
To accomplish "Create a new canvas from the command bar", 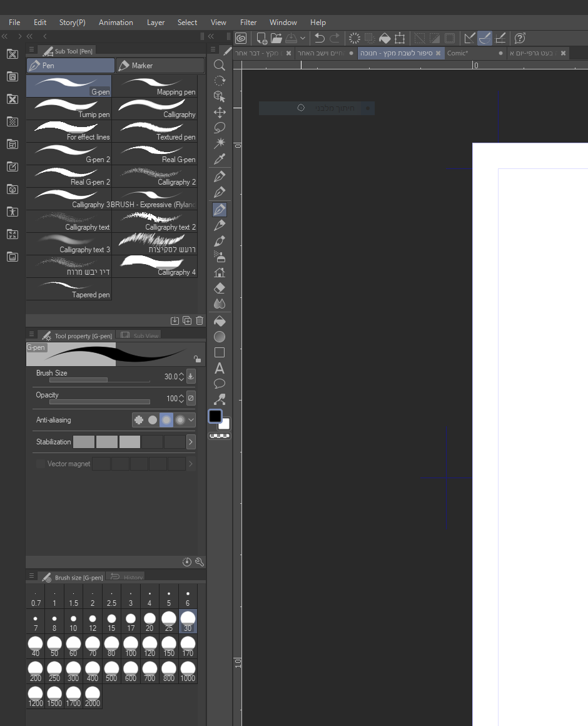I will (x=261, y=38).
